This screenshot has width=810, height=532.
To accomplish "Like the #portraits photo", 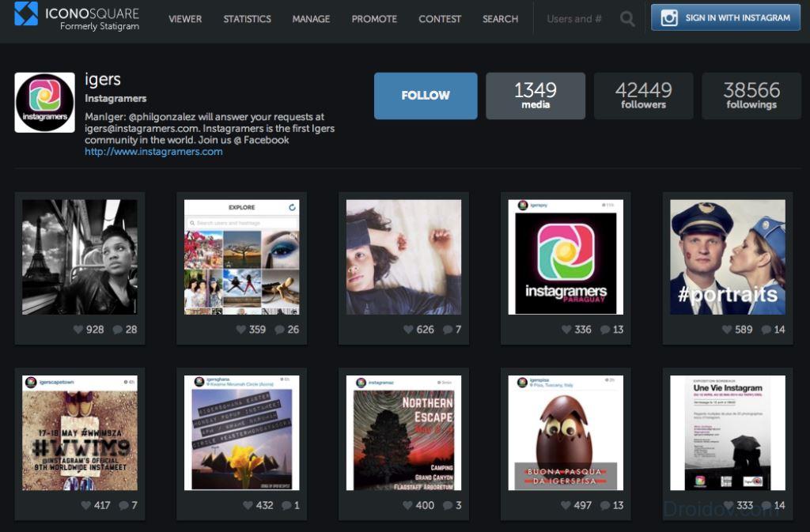I will click(x=727, y=329).
